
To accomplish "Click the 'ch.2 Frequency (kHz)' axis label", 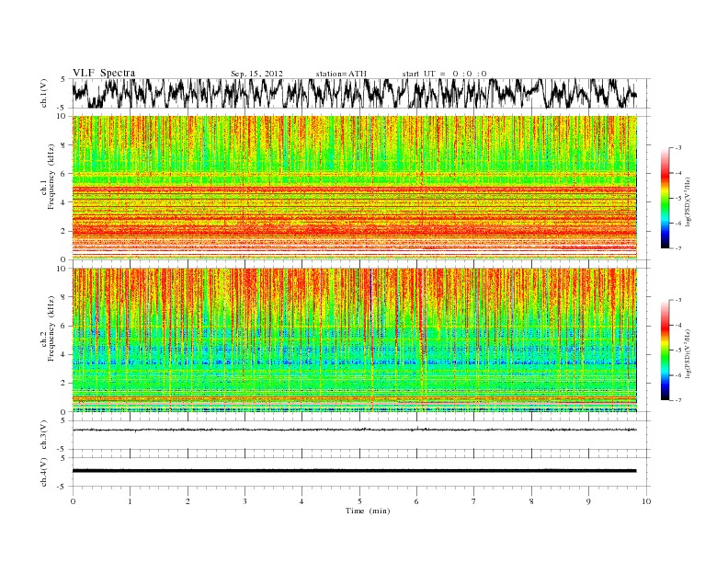I will pyautogui.click(x=47, y=329).
